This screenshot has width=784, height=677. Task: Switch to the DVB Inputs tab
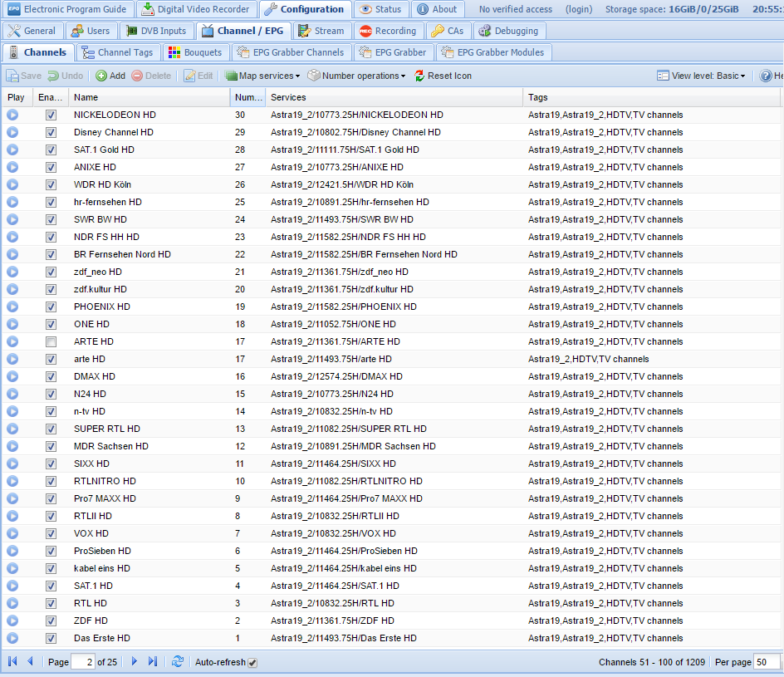coord(157,31)
